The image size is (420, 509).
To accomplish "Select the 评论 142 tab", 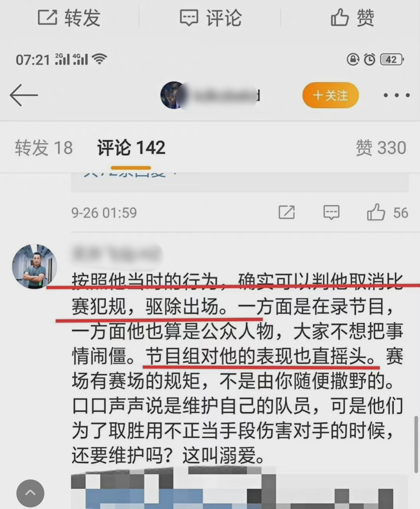I will click(131, 148).
